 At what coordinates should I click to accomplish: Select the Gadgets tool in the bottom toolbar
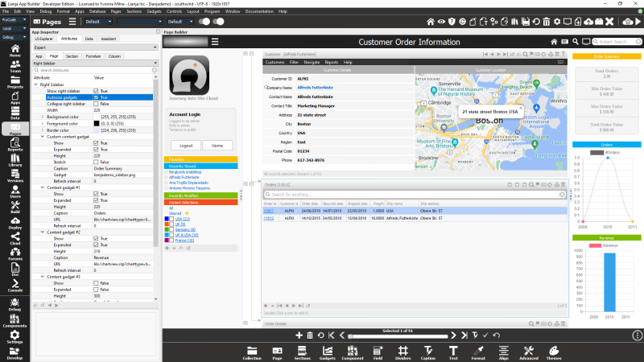pos(328,352)
